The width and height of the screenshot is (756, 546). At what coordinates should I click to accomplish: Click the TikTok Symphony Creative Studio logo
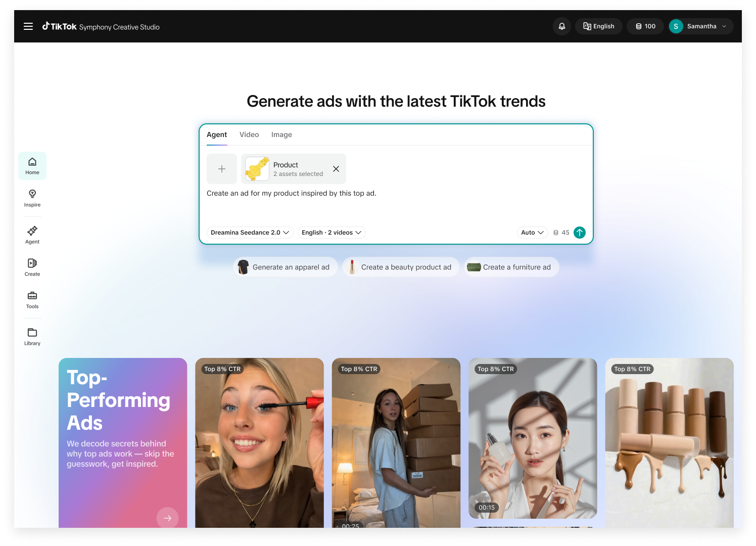click(101, 26)
